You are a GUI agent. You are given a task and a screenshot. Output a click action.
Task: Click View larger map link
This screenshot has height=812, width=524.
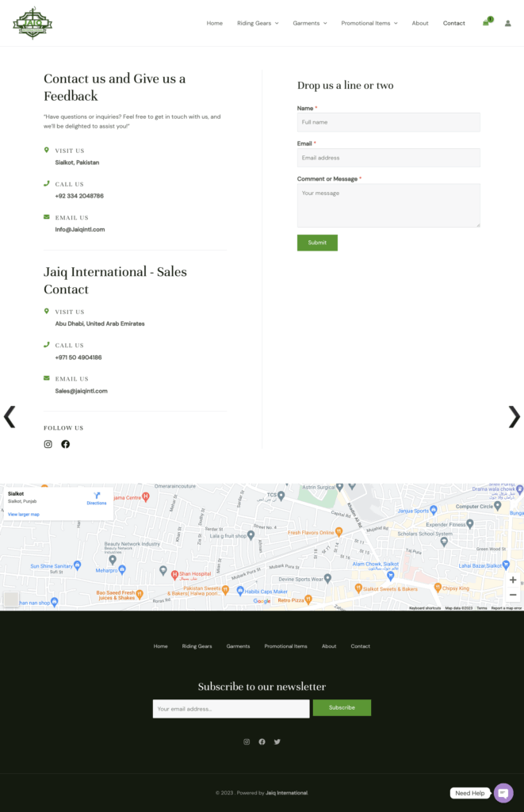[x=24, y=514]
